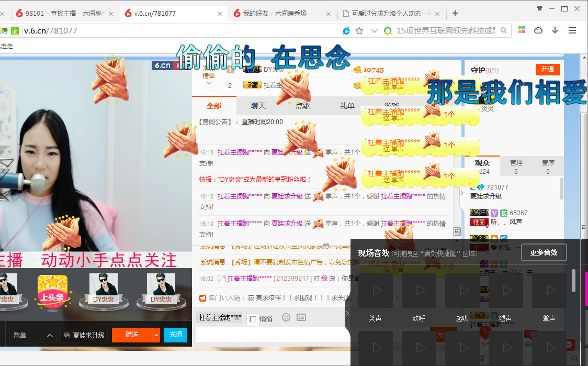Open the cloud sync icon
This screenshot has height=366, width=588.
tap(538, 30)
